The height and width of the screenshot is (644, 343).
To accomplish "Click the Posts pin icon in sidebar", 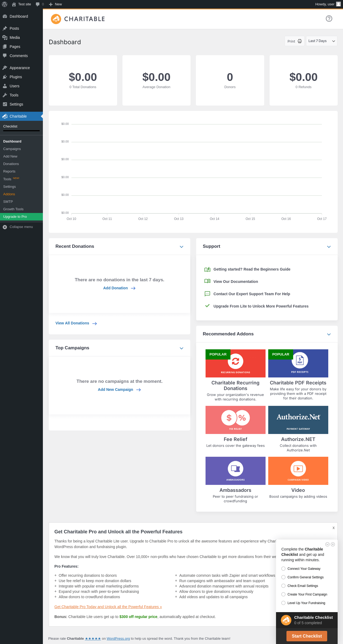I will point(5,28).
